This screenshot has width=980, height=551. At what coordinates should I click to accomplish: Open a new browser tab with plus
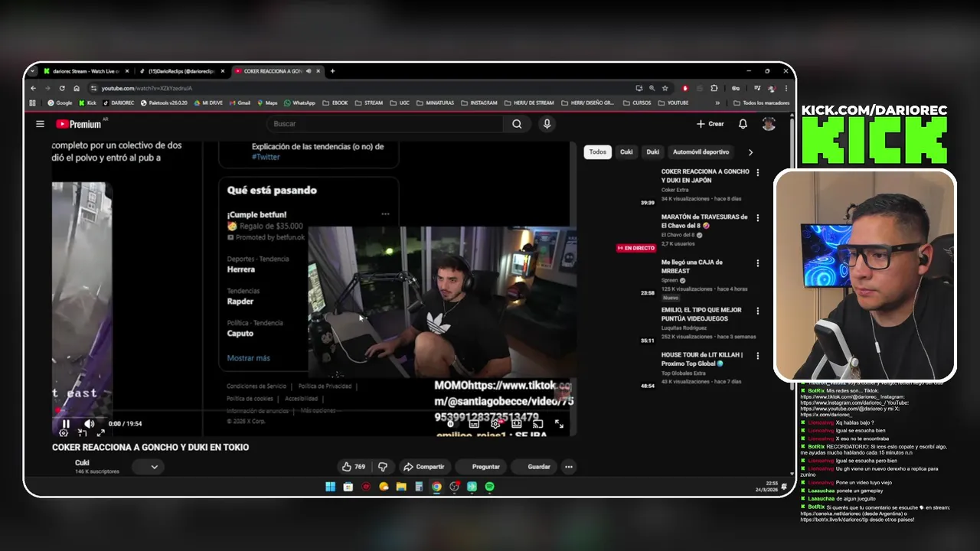tap(332, 71)
